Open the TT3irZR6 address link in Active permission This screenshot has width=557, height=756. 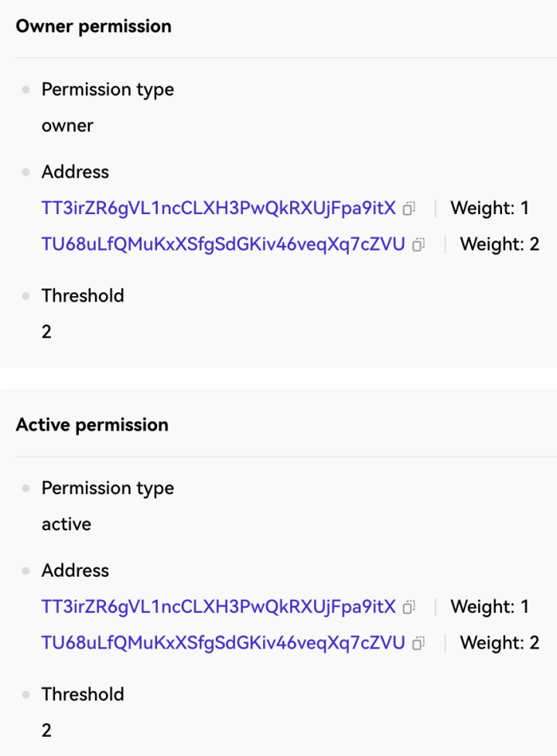[218, 607]
